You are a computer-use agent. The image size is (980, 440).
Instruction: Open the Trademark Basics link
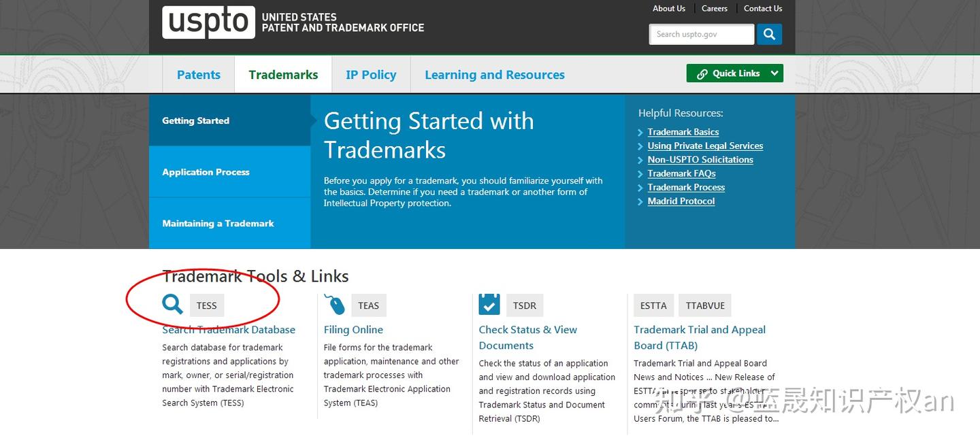coord(683,132)
